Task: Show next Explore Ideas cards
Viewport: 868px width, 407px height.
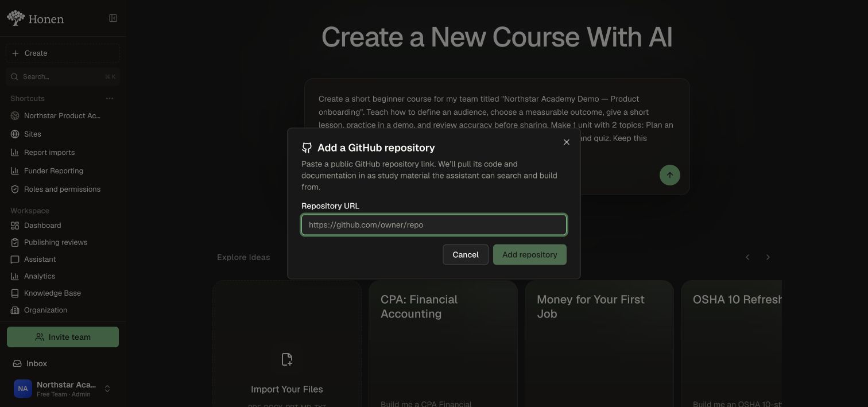Action: [x=768, y=257]
